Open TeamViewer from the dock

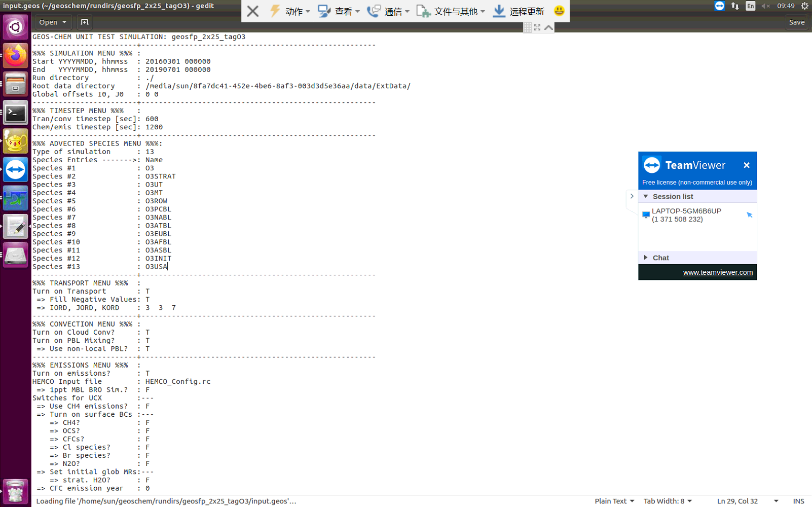click(x=15, y=169)
